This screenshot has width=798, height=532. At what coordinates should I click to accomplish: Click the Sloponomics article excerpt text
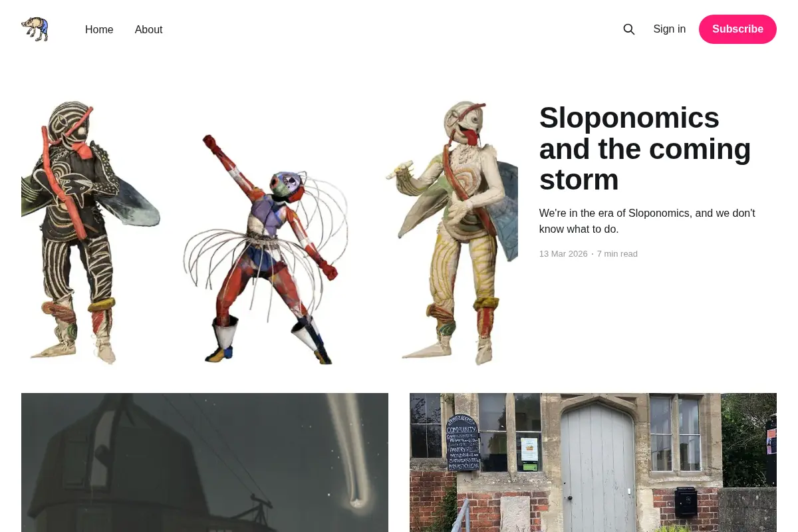click(x=647, y=221)
